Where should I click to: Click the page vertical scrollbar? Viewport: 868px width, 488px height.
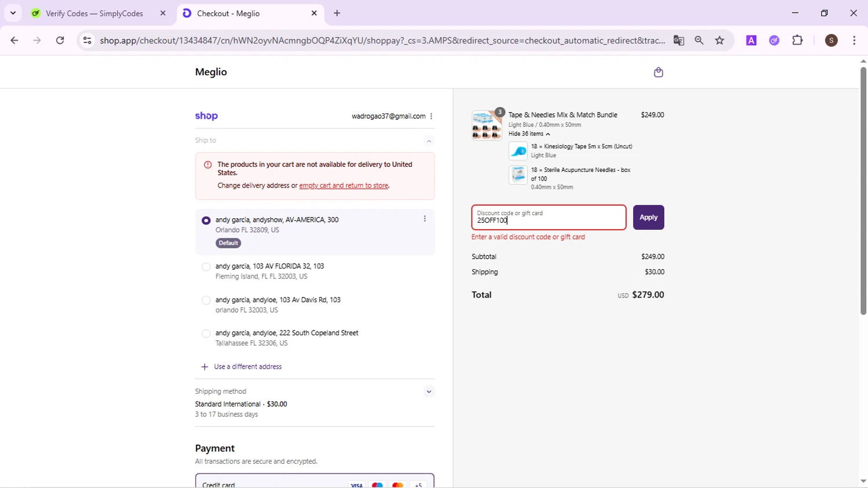pyautogui.click(x=863, y=191)
